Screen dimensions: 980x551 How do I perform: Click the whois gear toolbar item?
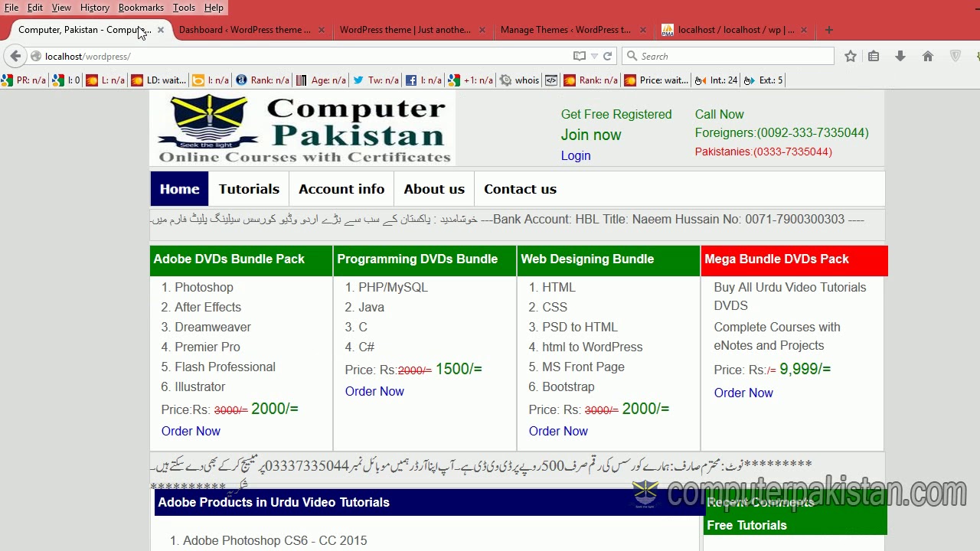coord(519,80)
